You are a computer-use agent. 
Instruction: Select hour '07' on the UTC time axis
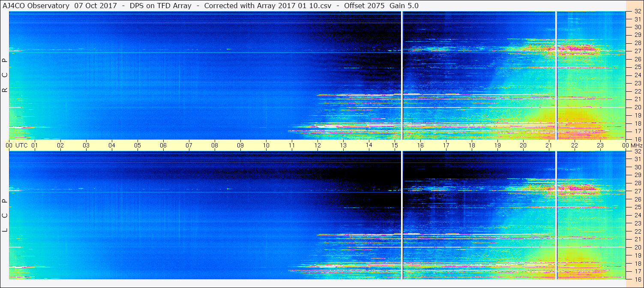189,145
